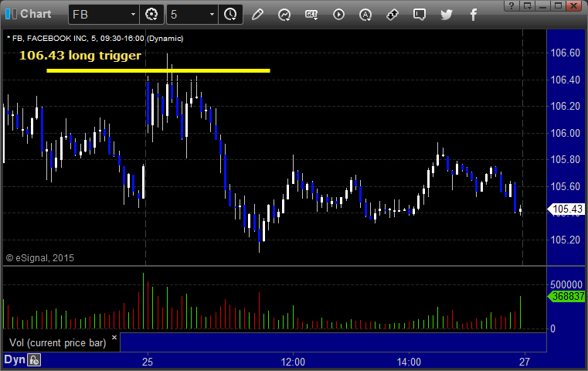The width and height of the screenshot is (588, 371).
Task: Click the FB, FACEBOOK INC chart title
Action: tap(95, 39)
